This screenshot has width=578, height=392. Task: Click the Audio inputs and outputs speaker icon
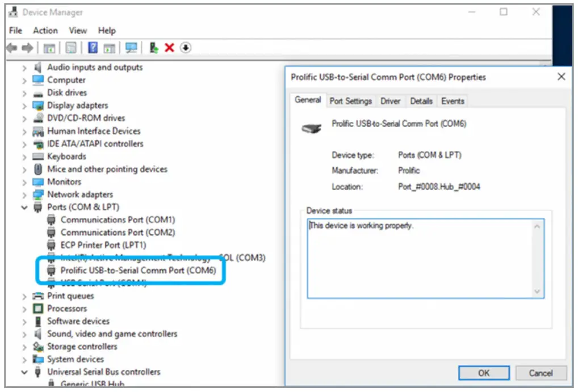(37, 68)
